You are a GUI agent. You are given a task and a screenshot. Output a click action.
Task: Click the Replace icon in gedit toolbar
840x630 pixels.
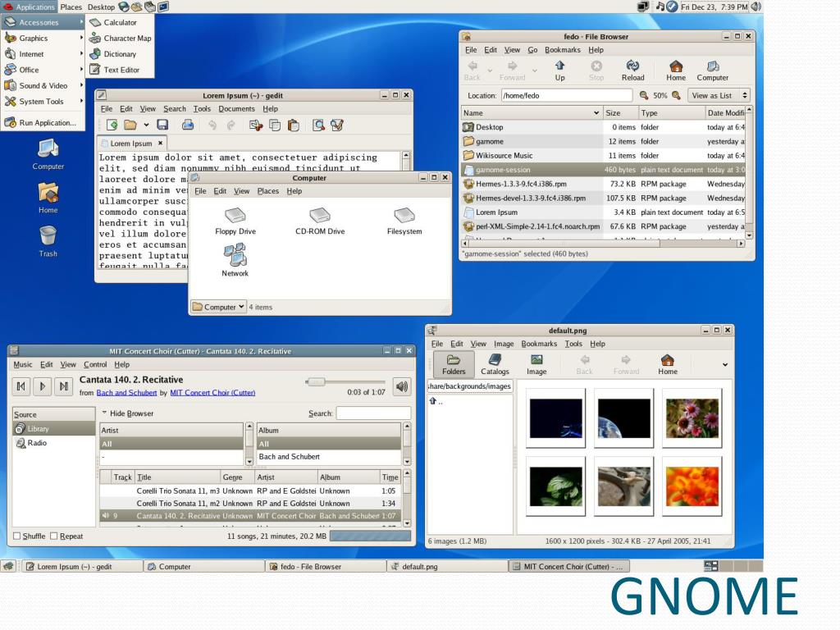tap(337, 126)
